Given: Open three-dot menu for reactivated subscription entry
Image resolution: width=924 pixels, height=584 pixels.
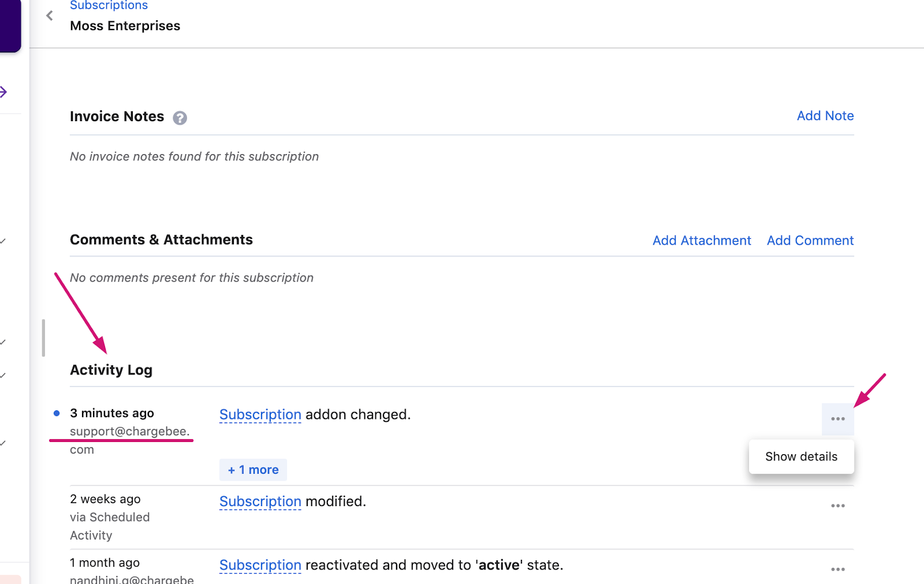Looking at the screenshot, I should point(837,570).
